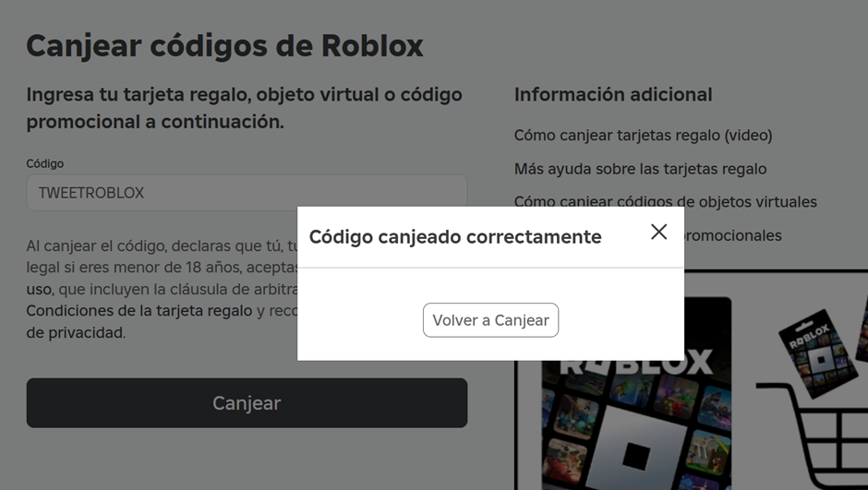Viewport: 868px width, 490px height.
Task: Click the "Código canjeado correctamente" dialog title
Action: coord(455,237)
